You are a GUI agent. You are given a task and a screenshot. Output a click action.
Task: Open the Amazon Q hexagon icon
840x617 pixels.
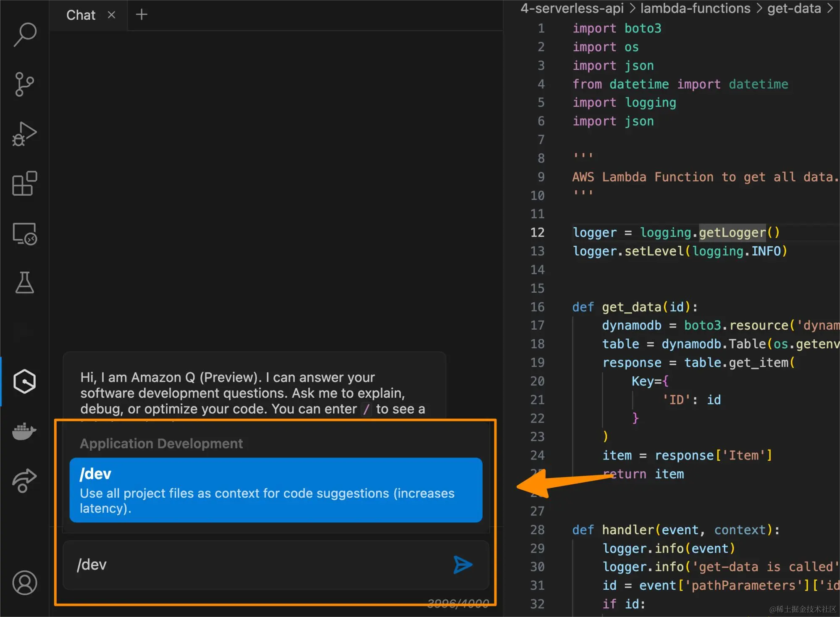click(25, 381)
